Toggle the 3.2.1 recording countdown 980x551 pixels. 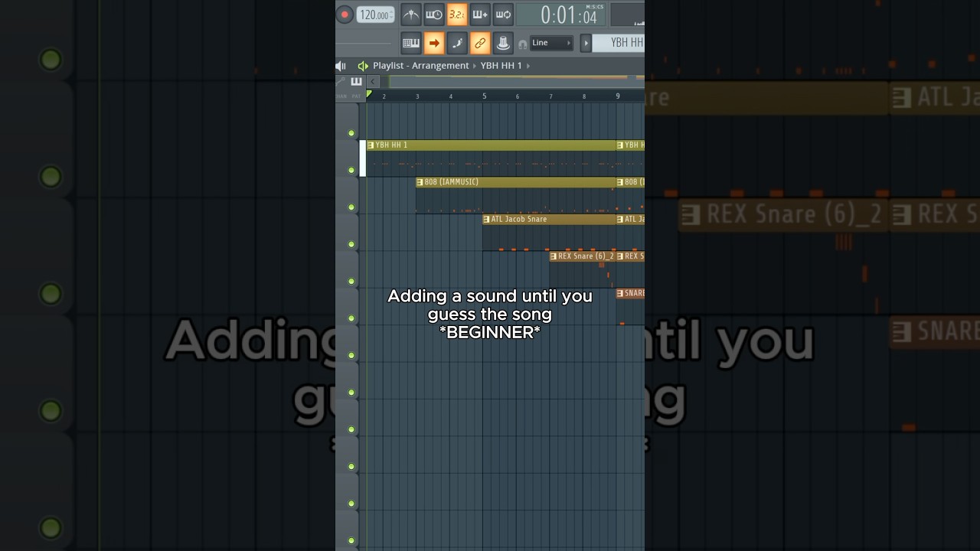point(457,15)
